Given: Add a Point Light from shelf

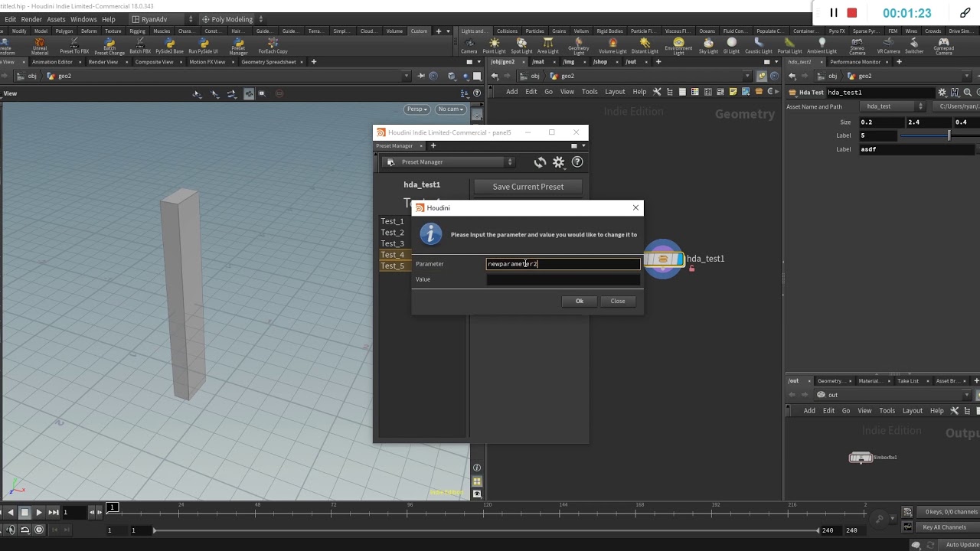Looking at the screenshot, I should (x=494, y=46).
